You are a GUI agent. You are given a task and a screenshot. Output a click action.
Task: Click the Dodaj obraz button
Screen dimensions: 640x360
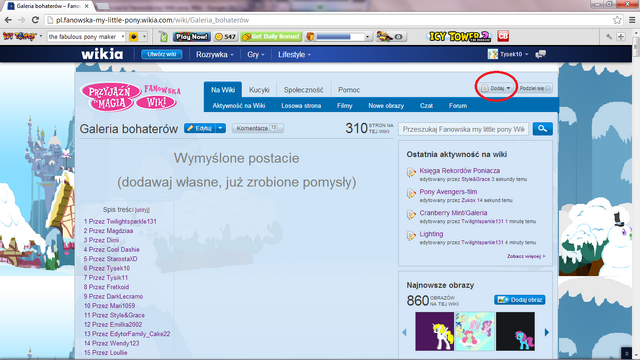pyautogui.click(x=520, y=300)
